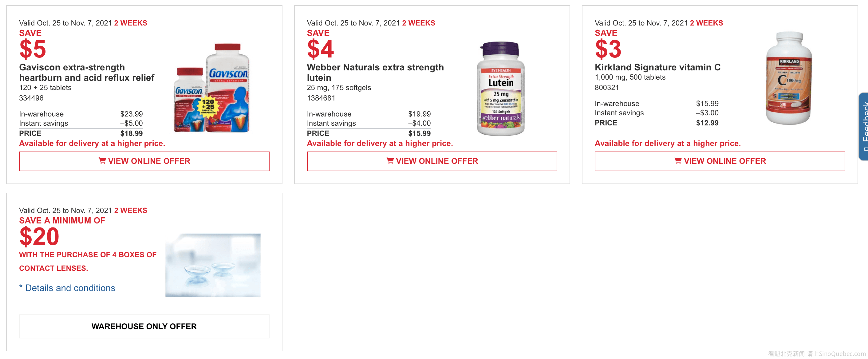868x359 pixels.
Task: Click the Gaviscon product image
Action: [x=211, y=88]
